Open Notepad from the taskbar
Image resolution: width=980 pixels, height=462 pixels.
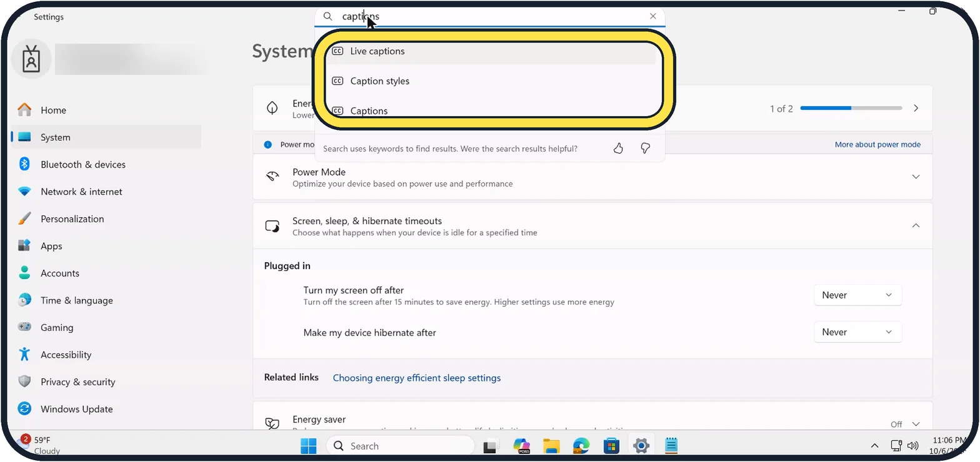[x=671, y=446]
